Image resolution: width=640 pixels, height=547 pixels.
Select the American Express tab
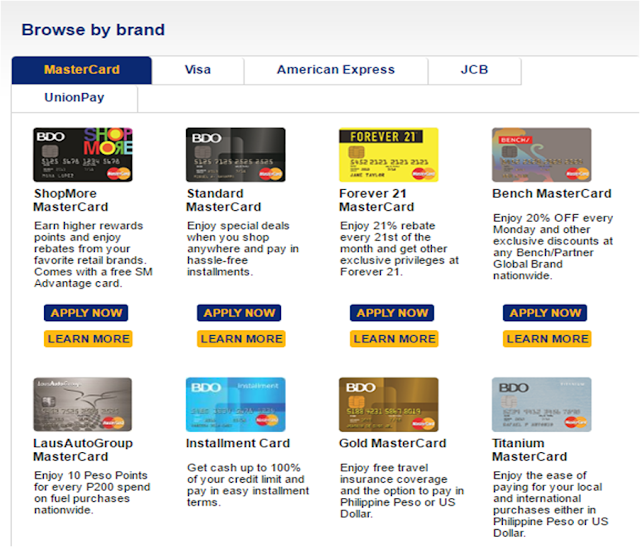[x=336, y=70]
